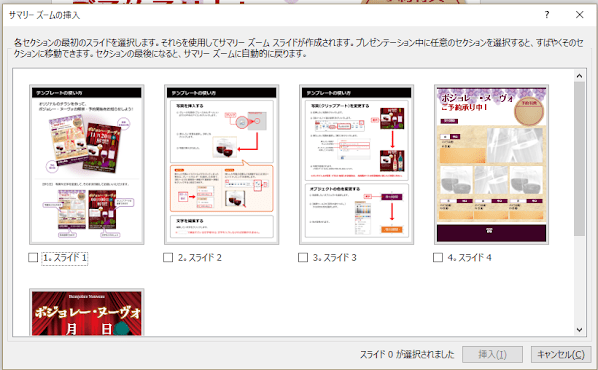Click the キャンセル(C) cancel button
This screenshot has height=370, width=598.
(x=561, y=355)
